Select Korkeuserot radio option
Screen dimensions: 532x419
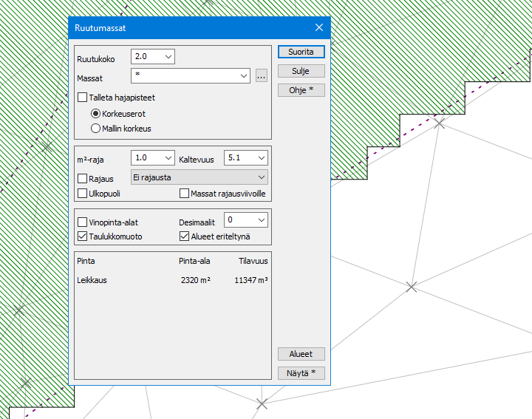coord(95,114)
